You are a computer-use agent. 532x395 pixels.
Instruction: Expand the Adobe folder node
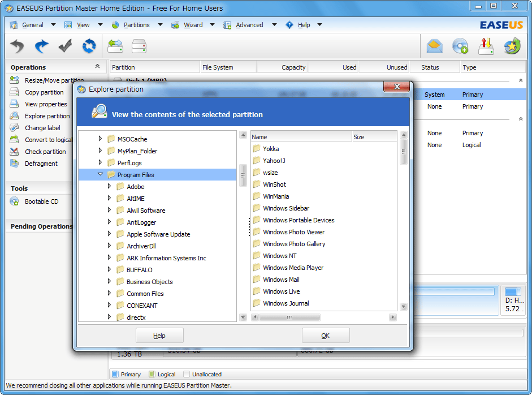[x=109, y=186]
